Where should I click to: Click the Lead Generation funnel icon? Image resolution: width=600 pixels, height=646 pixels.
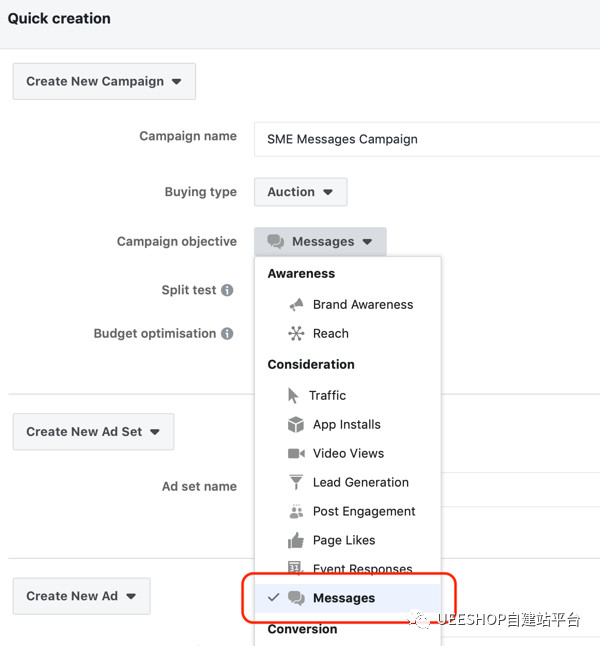point(296,483)
